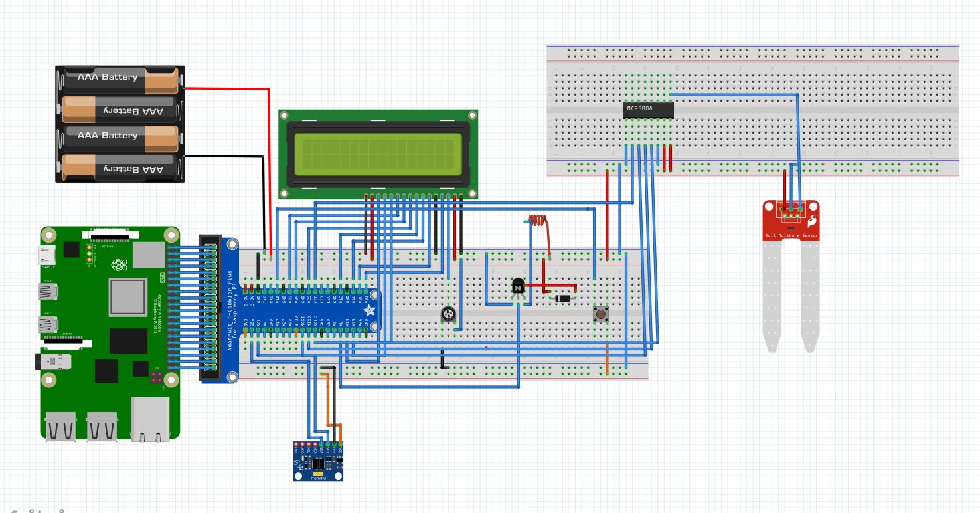The width and height of the screenshot is (980, 513).
Task: Click the Soil Moisture Sensor module
Action: [790, 226]
